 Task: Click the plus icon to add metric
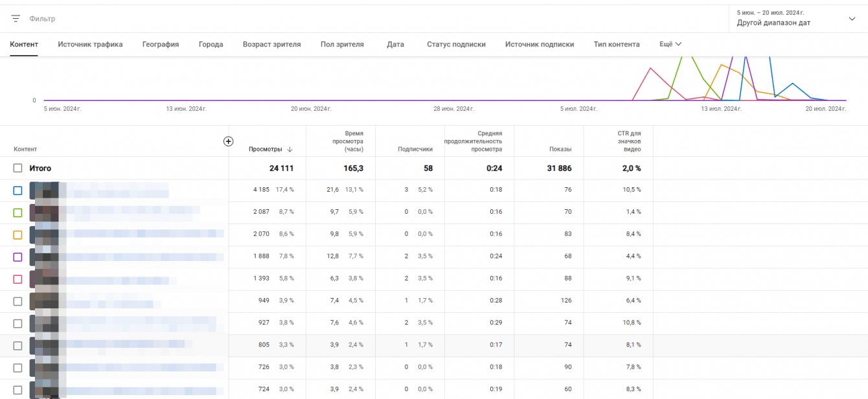(228, 141)
